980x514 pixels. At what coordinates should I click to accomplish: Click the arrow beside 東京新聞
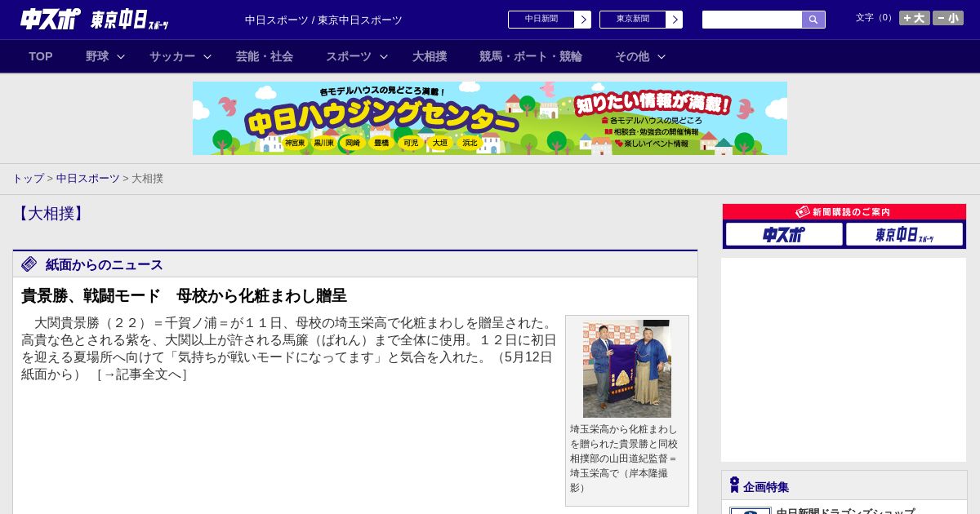tap(675, 20)
